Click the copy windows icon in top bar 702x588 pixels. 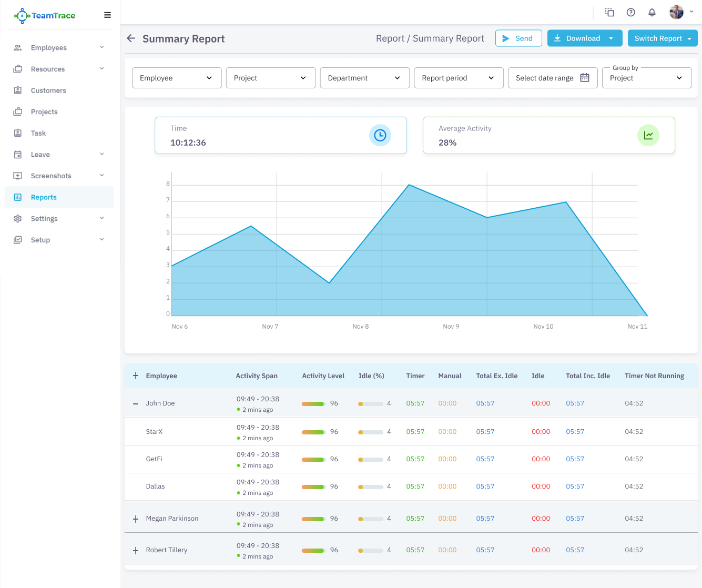tap(609, 13)
